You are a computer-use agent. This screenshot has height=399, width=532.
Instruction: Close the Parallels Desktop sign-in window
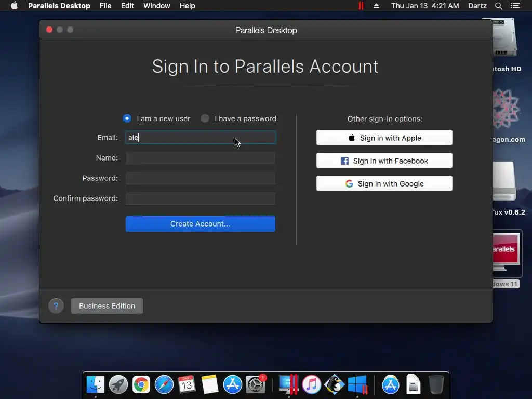[49, 30]
